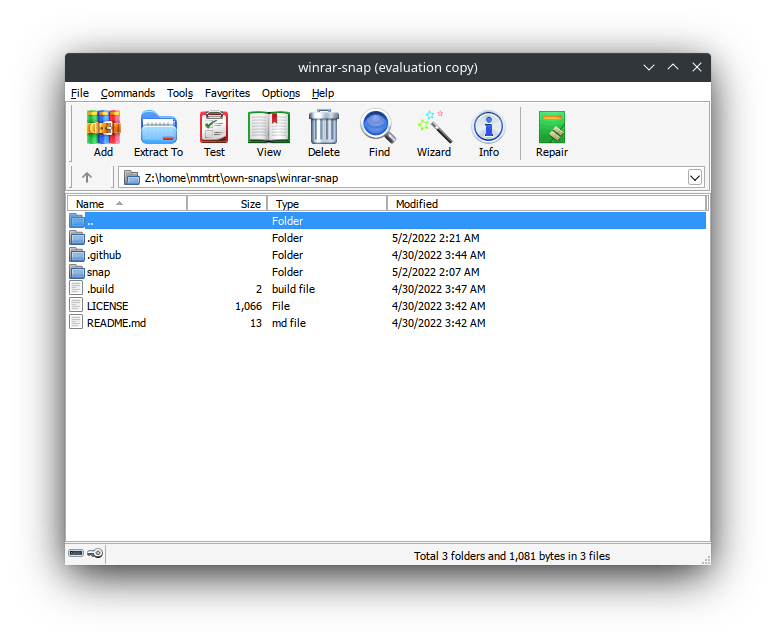Screen dimensions: 776x642
Task: Maximize the winrar-snap window
Action: click(x=673, y=67)
